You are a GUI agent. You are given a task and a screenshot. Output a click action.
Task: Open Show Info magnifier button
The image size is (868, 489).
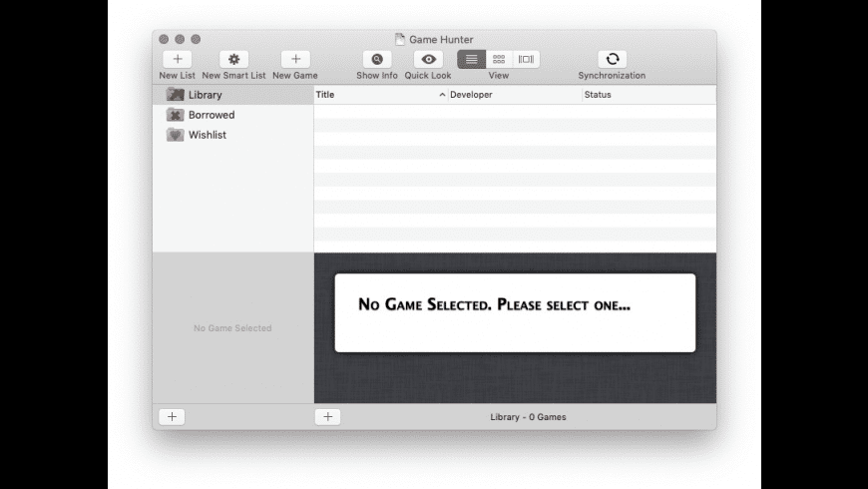click(x=377, y=59)
